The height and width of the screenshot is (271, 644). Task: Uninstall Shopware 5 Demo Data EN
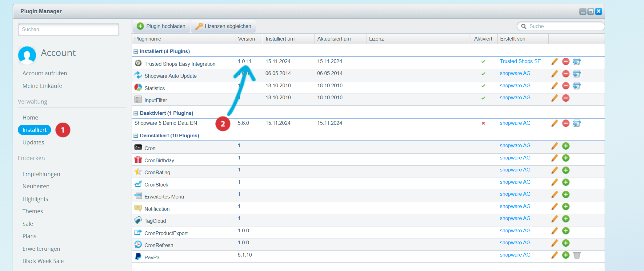pos(566,123)
